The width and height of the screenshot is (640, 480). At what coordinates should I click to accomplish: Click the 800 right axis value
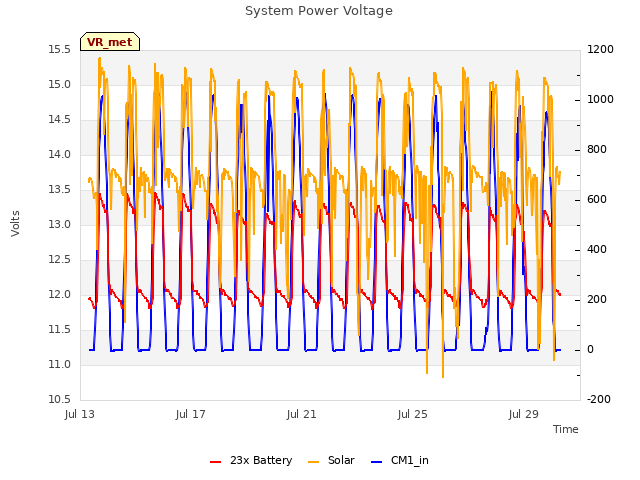(x=597, y=150)
